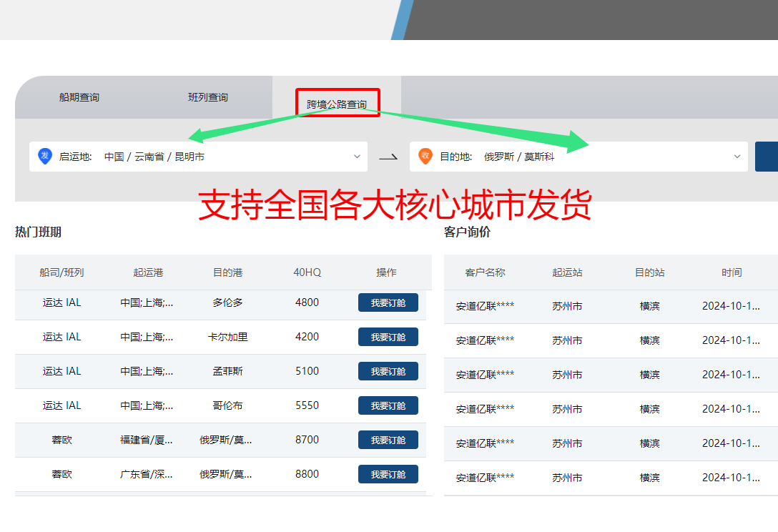Viewport: 778px width, 532px height.
Task: Click the 时间 column header in 客户询价
Action: point(732,272)
